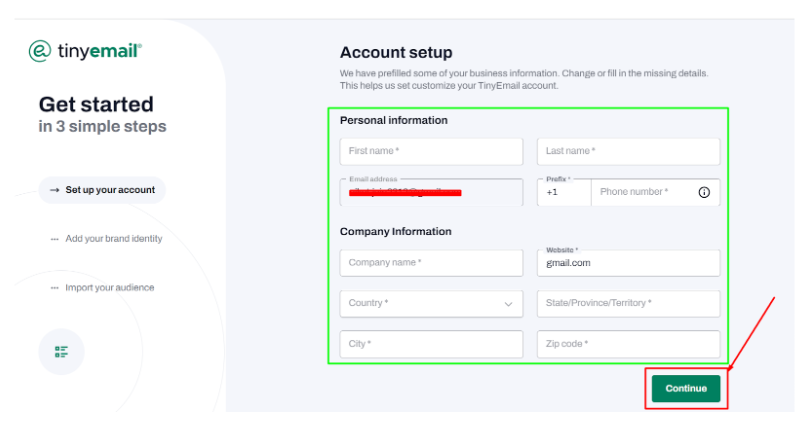Expand the Country dropdown chevron
The height and width of the screenshot is (428, 806).
pos(508,304)
